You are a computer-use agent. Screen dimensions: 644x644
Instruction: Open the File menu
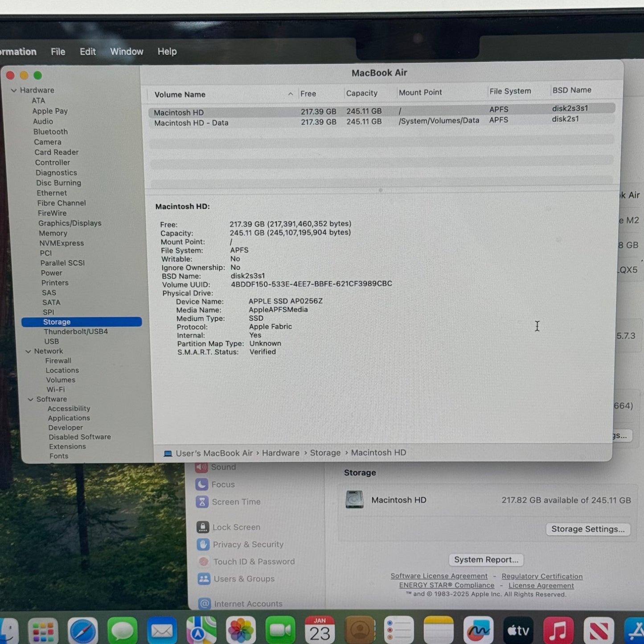58,52
